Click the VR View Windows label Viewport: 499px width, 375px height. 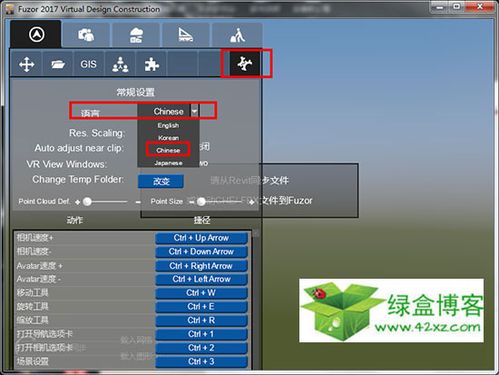pos(67,164)
